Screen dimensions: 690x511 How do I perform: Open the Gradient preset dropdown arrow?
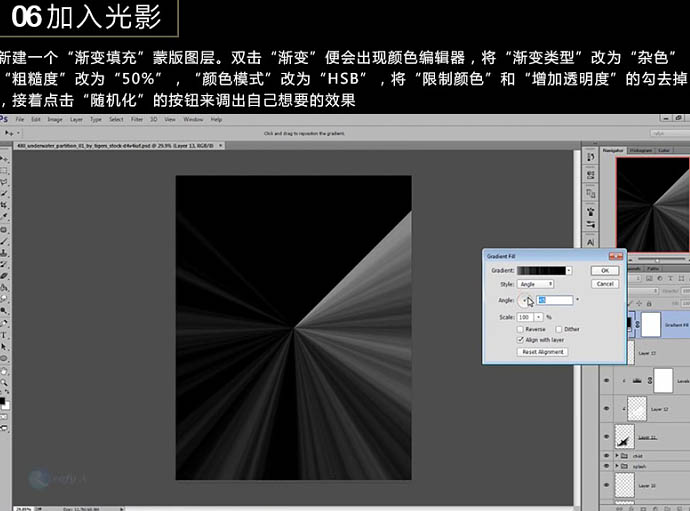[568, 270]
